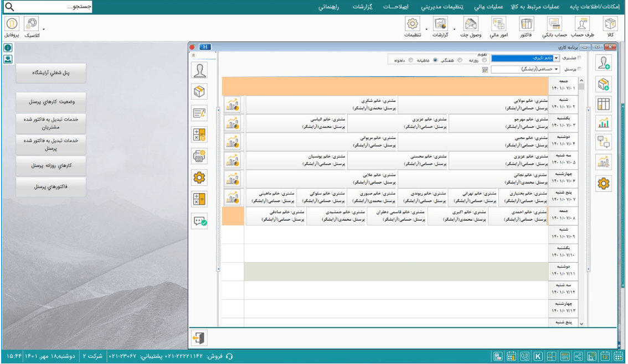Click the فاکتورهای پرسنل button

(x=51, y=187)
